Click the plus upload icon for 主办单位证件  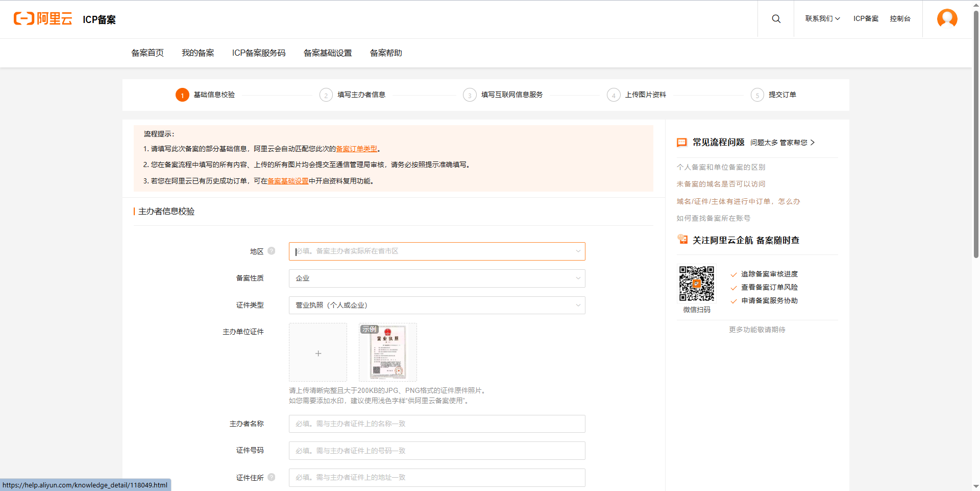click(318, 353)
